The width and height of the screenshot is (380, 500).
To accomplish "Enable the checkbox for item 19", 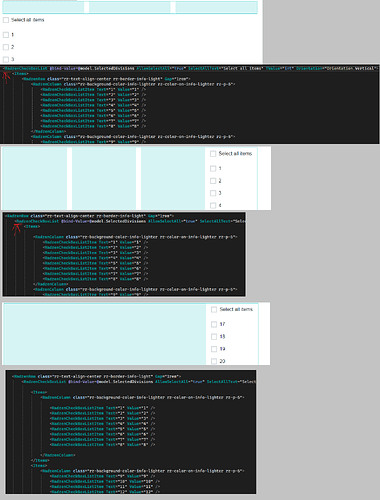I will pos(214,349).
